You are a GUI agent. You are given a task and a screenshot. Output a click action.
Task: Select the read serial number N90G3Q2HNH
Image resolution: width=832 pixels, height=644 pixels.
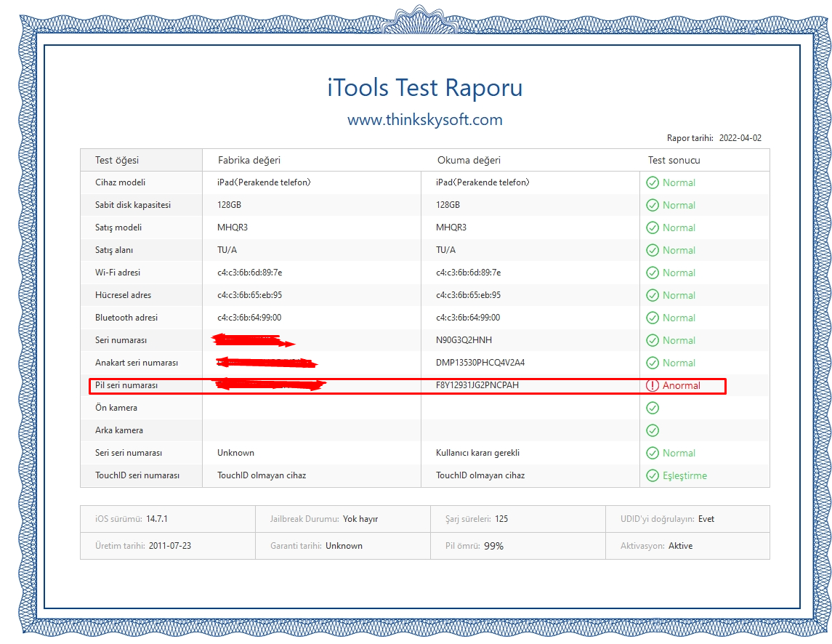point(464,339)
